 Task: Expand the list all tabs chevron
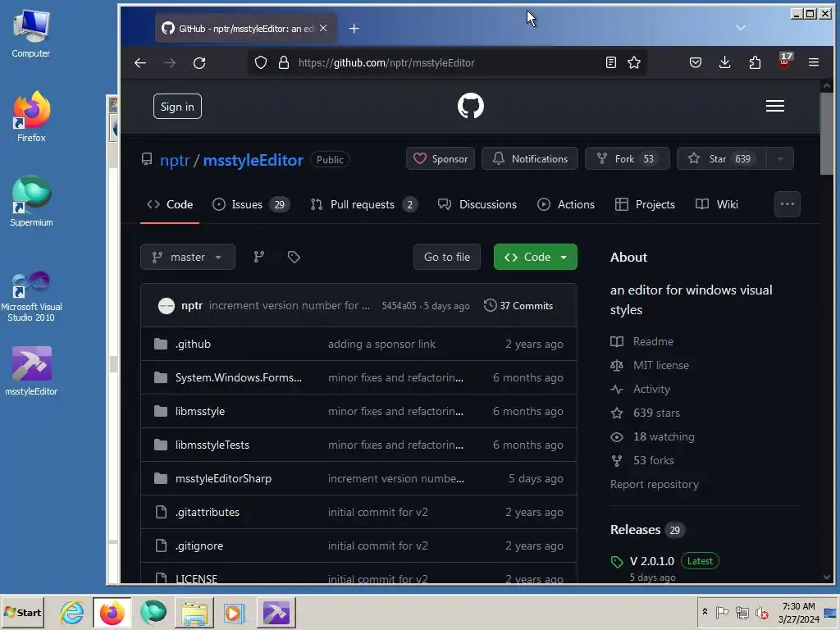741,28
